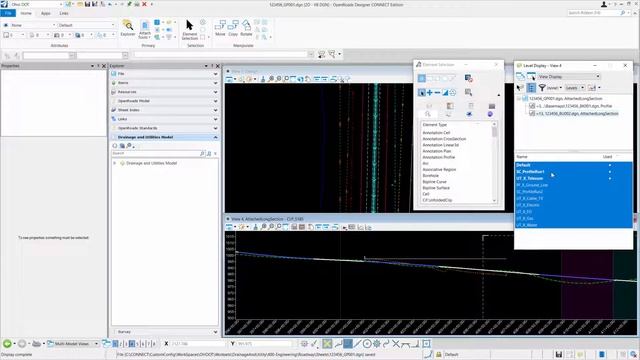
Task: Toggle checkbox for 123456_BU002 AttachedLongSection reference
Action: click(x=532, y=113)
